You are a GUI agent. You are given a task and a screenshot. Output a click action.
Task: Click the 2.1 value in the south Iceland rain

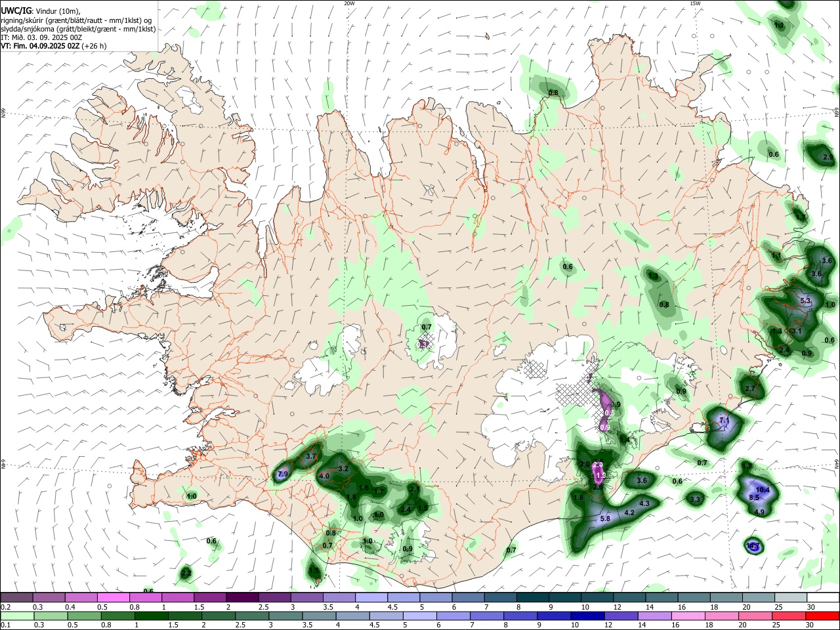(414, 489)
